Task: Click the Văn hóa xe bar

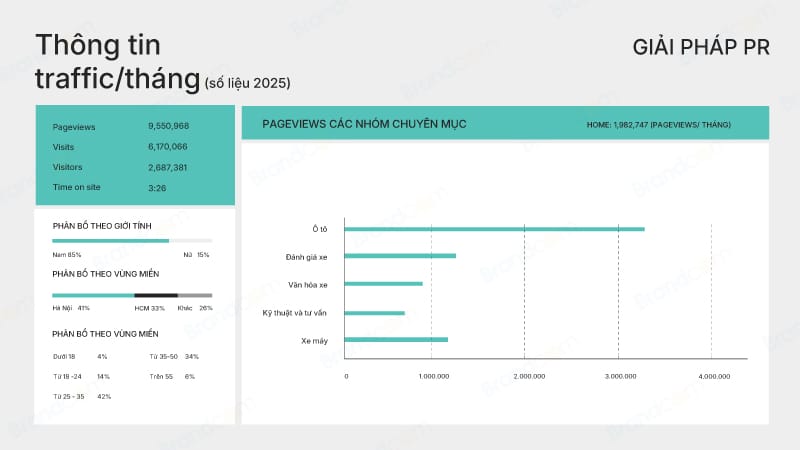Action: pos(383,284)
